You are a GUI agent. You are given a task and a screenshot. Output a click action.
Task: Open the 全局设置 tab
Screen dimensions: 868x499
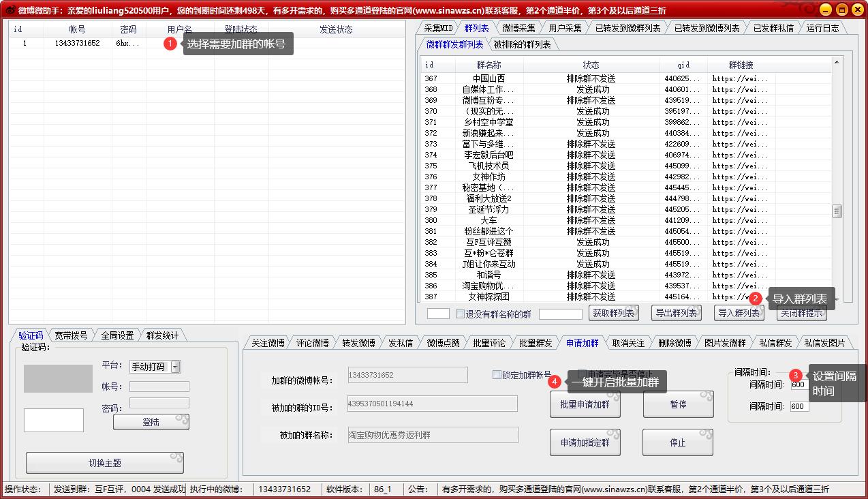117,335
